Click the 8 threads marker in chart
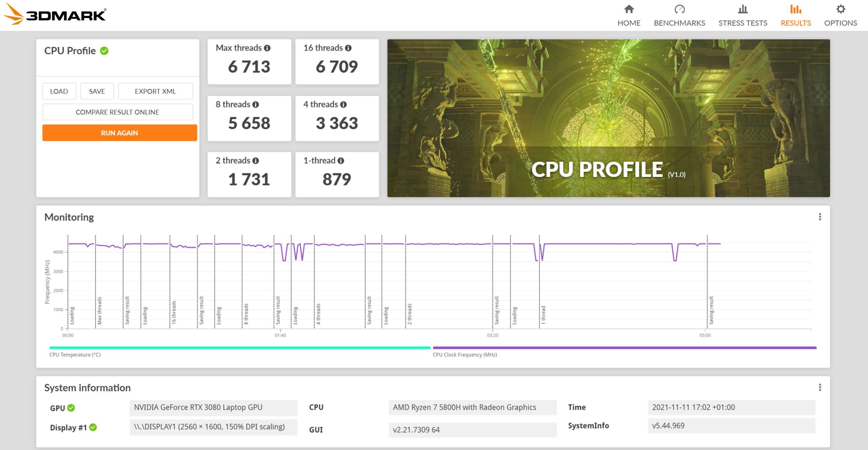This screenshot has width=868, height=450. [246, 314]
